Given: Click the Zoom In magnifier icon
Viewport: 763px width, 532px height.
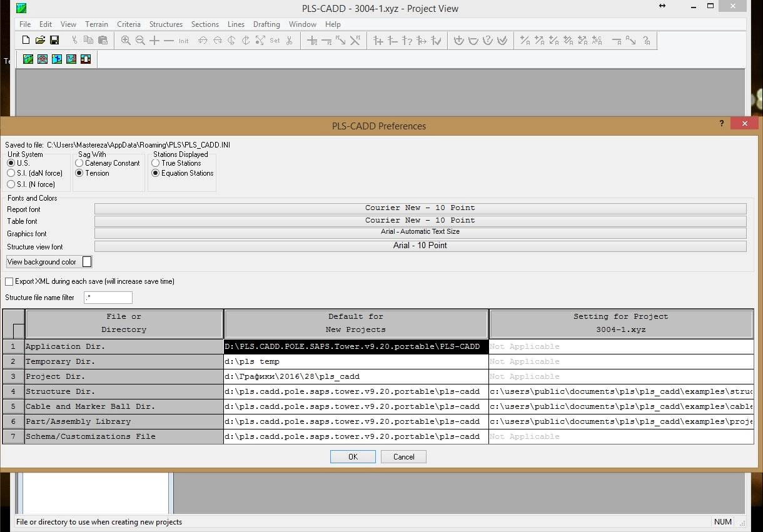Looking at the screenshot, I should (126, 41).
